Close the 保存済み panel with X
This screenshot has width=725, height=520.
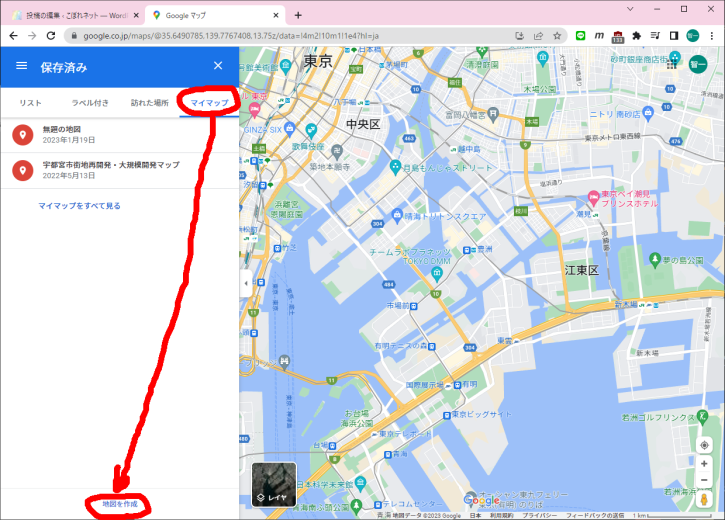pos(218,66)
